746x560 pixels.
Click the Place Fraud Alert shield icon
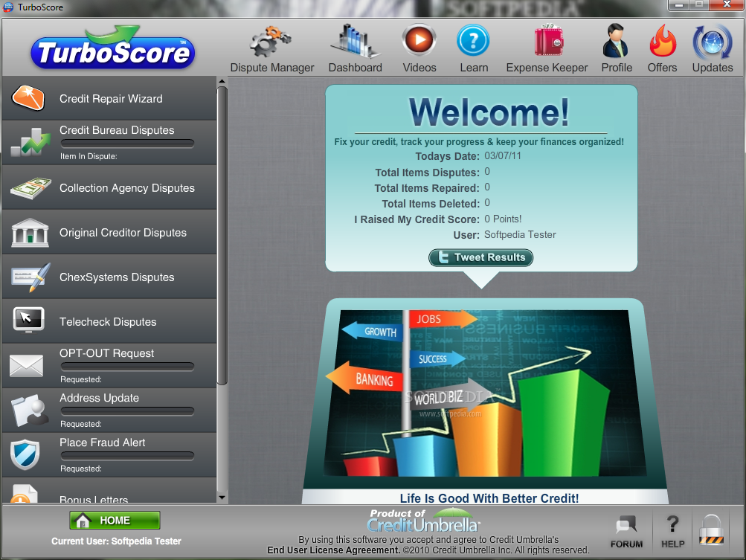pyautogui.click(x=25, y=454)
